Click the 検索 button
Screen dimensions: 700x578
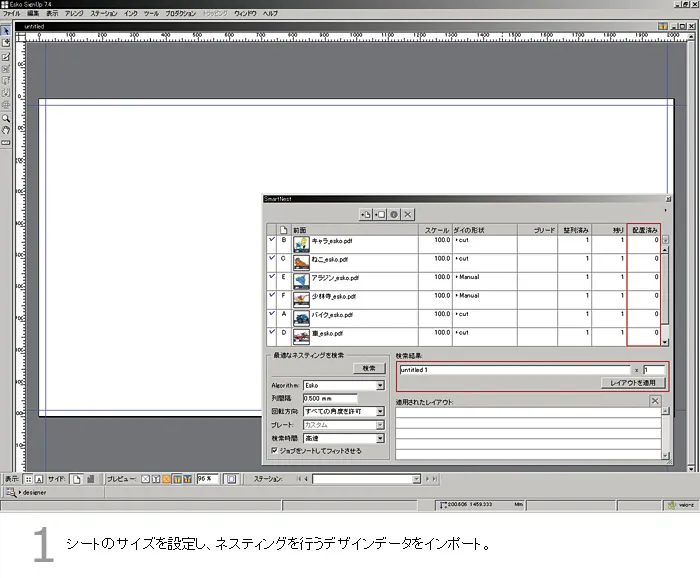367,368
